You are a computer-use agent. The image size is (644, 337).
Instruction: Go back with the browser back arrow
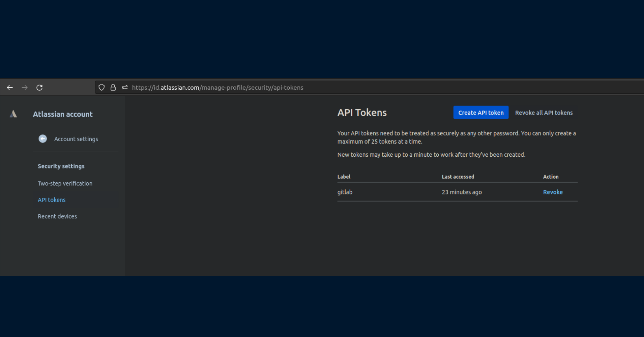point(10,88)
